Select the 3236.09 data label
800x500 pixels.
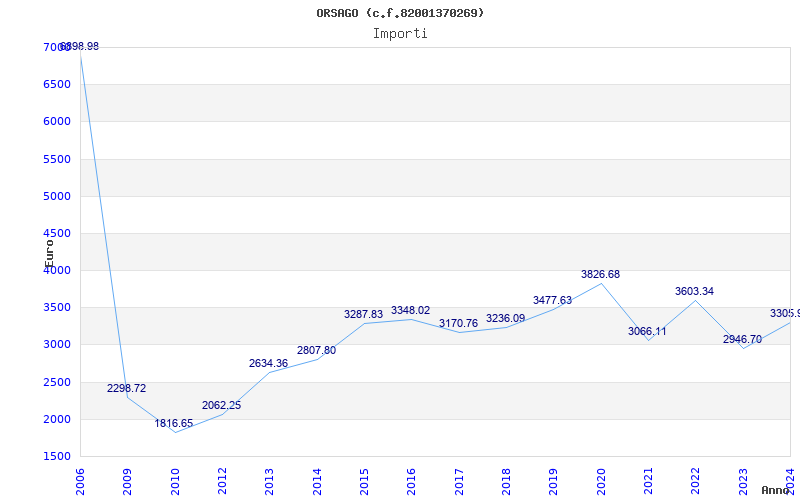click(506, 319)
